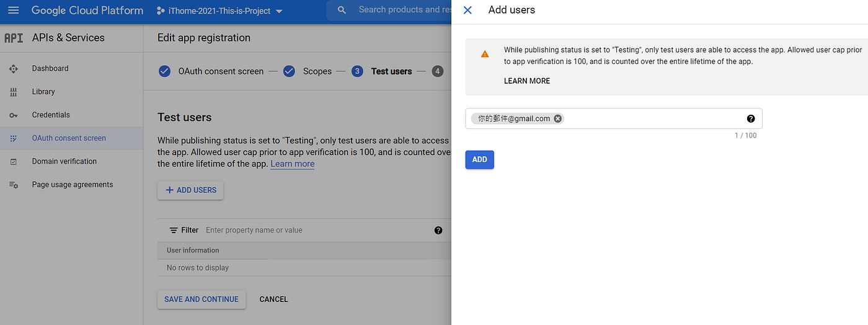Click the Filter property input field
Image resolution: width=868 pixels, height=325 pixels.
click(x=316, y=230)
